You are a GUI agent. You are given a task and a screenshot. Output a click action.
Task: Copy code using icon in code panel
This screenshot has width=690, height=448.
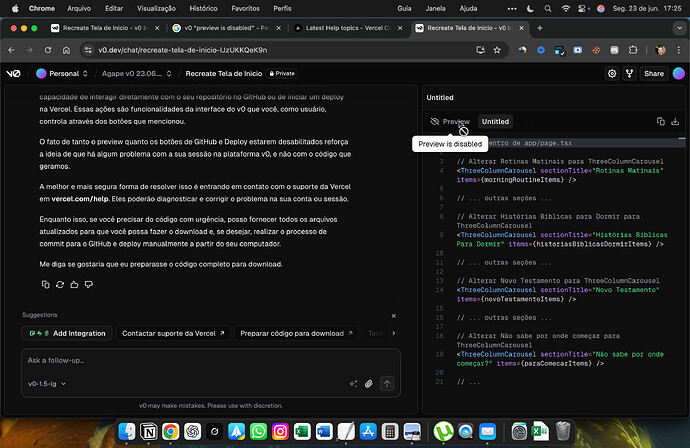[661, 121]
